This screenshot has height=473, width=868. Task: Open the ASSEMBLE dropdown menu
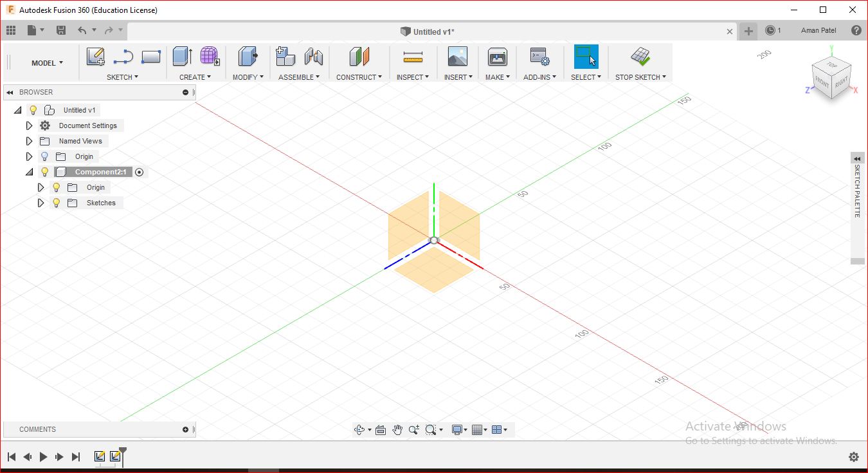pyautogui.click(x=300, y=77)
